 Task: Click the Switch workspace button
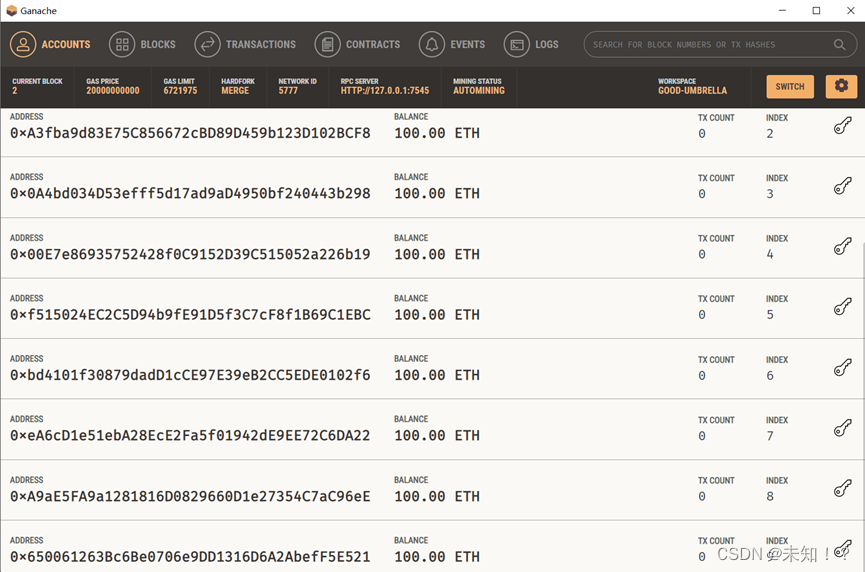(x=790, y=87)
